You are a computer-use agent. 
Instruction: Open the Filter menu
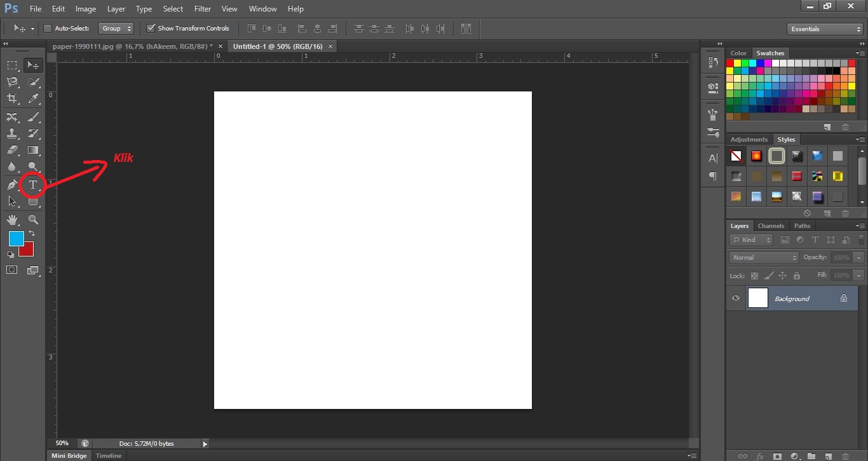click(x=203, y=9)
